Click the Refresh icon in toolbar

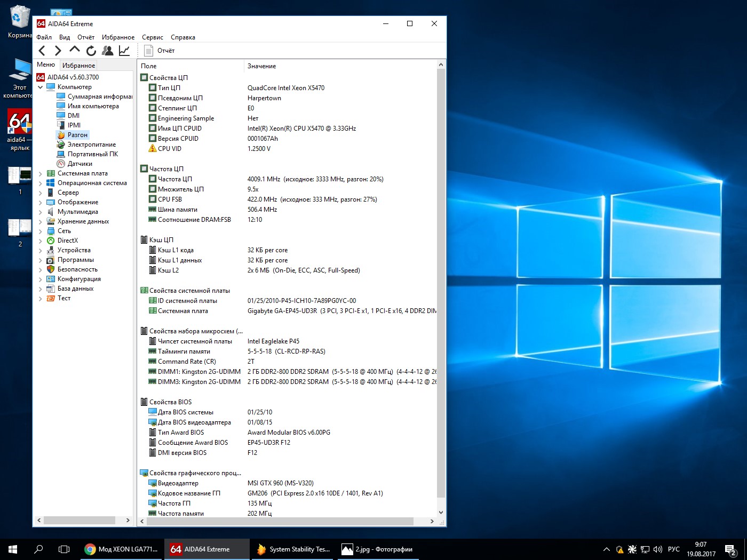tap(91, 51)
